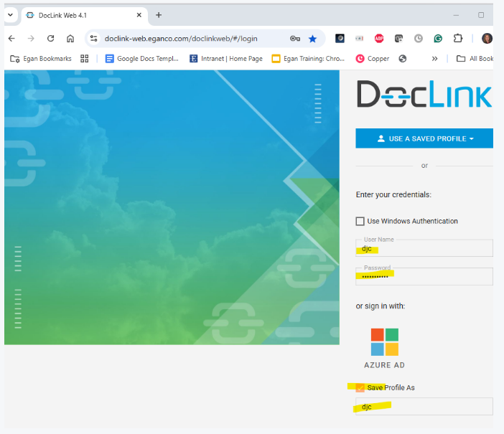This screenshot has width=504, height=434.
Task: View site information icon in address bar
Action: click(93, 39)
